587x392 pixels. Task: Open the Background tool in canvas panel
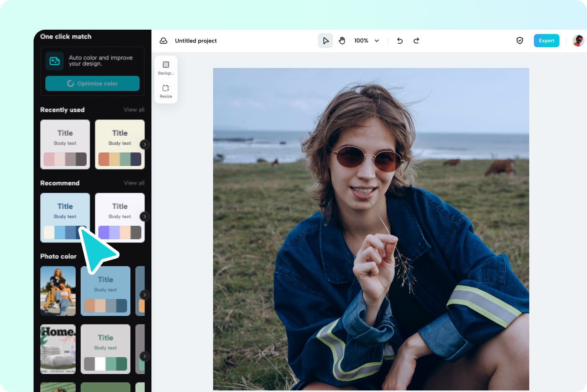166,67
